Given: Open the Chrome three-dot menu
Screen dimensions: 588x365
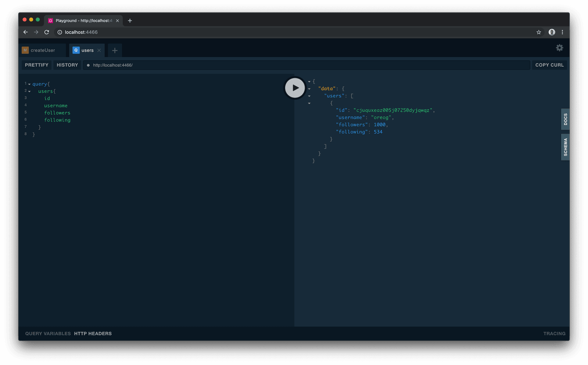Looking at the screenshot, I should click(562, 32).
